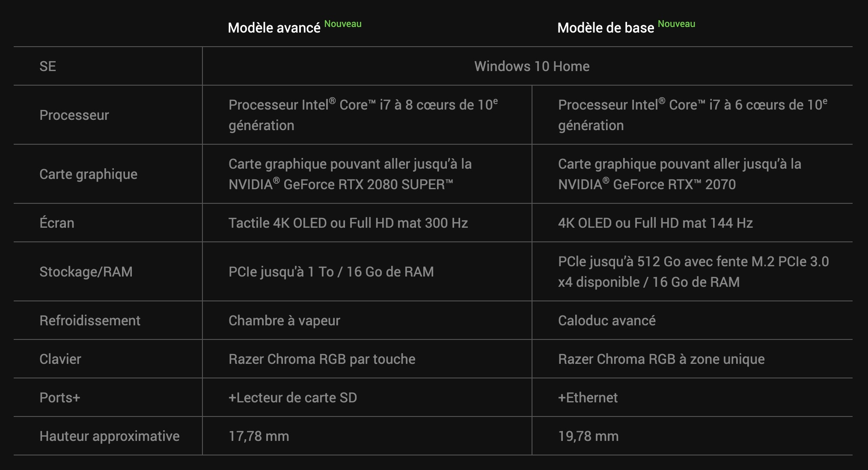Click the "Carte graphique" row label
This screenshot has width=868, height=470.
pos(88,174)
